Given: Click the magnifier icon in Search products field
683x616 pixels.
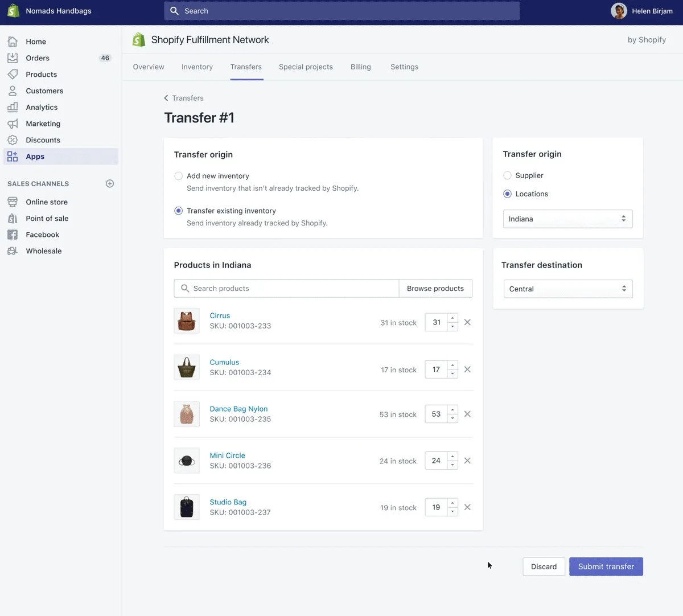Looking at the screenshot, I should [x=185, y=289].
